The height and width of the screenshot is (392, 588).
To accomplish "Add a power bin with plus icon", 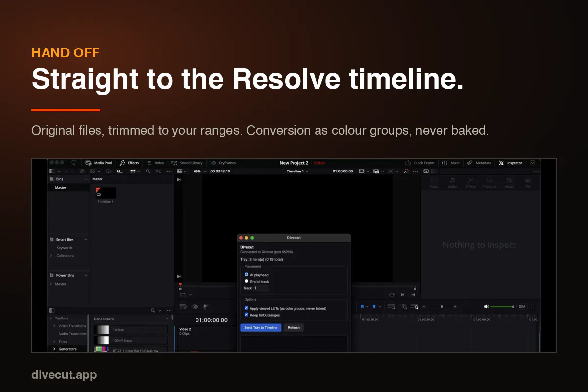I will click(86, 275).
